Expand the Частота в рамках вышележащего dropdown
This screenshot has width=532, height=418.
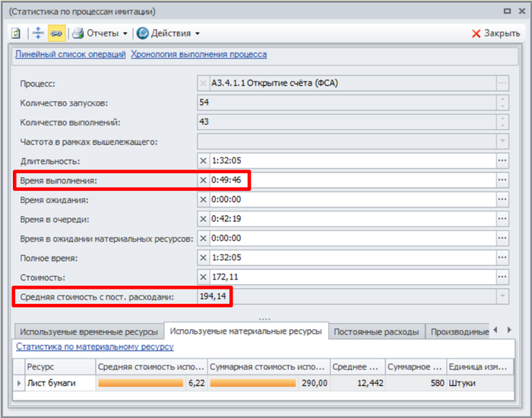pyautogui.click(x=502, y=141)
